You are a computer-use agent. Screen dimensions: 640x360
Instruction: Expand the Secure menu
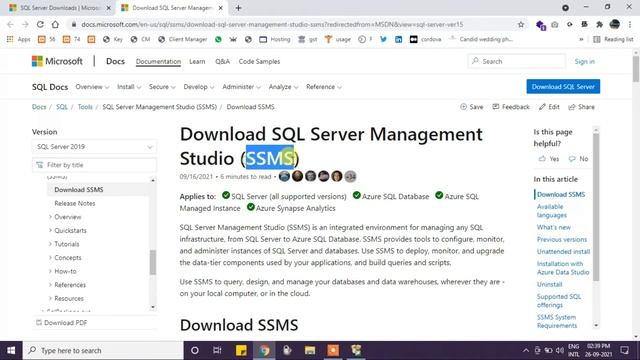162,87
